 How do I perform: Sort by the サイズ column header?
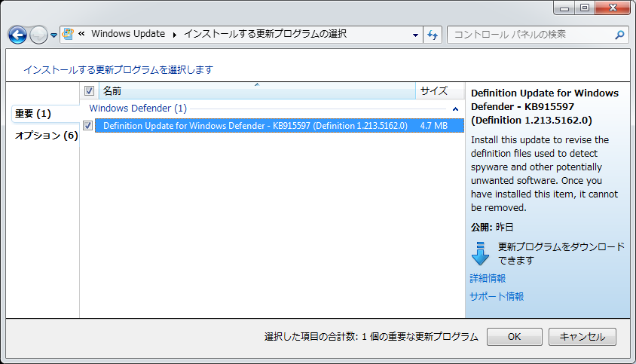point(434,91)
